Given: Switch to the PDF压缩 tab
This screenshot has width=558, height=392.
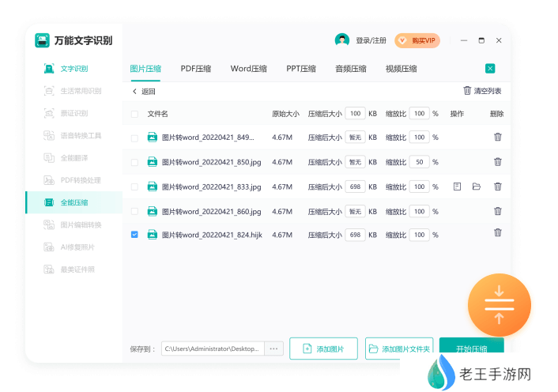Looking at the screenshot, I should [x=195, y=69].
